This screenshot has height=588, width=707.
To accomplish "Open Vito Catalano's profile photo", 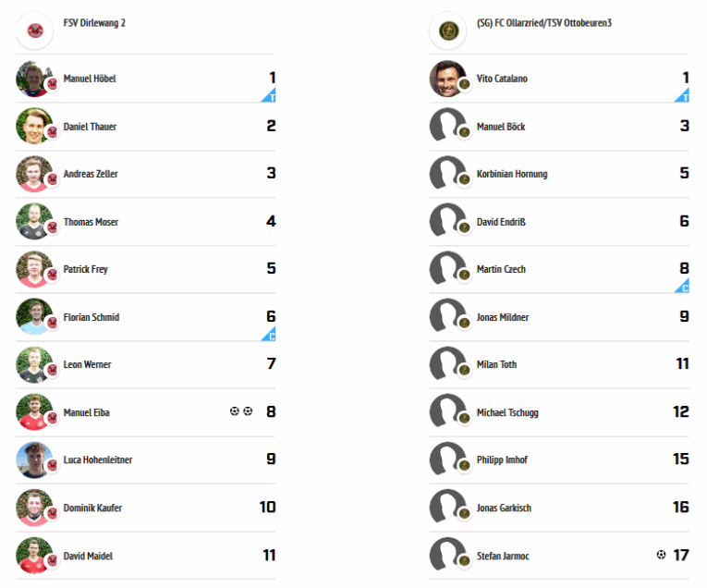I will tap(448, 79).
